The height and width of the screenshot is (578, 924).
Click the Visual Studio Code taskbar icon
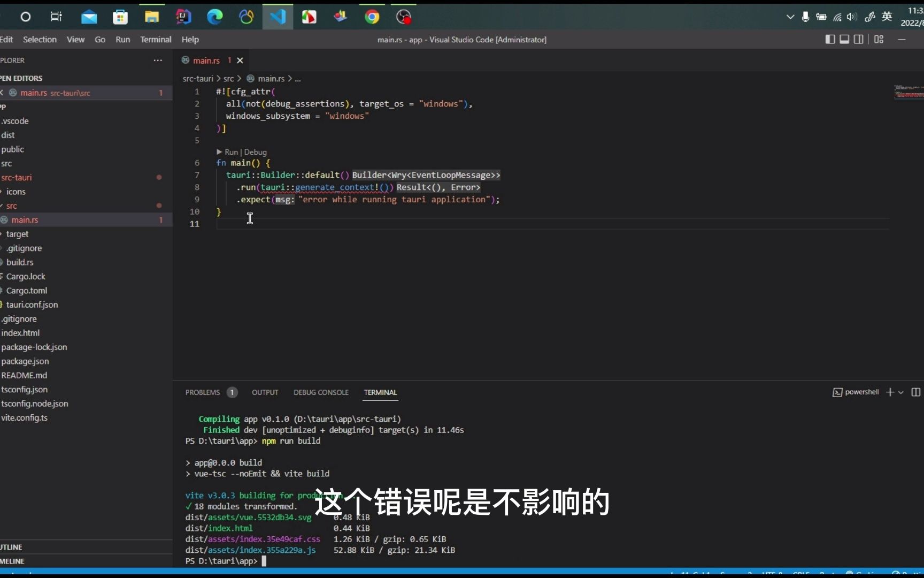pyautogui.click(x=278, y=17)
